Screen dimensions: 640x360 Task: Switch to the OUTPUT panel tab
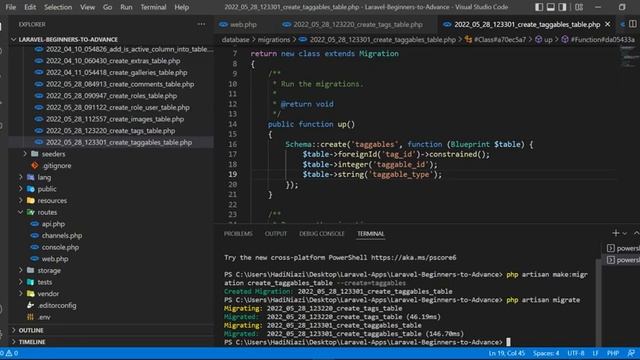[x=276, y=233]
